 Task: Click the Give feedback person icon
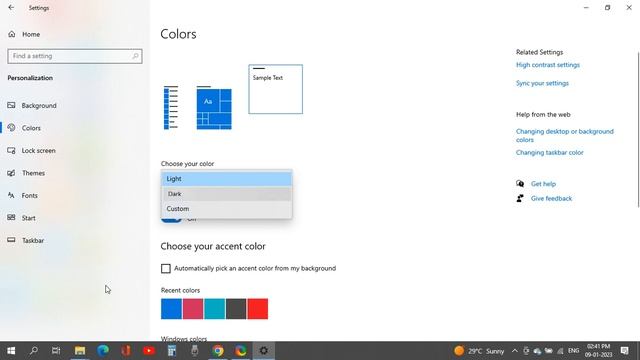pyautogui.click(x=520, y=198)
